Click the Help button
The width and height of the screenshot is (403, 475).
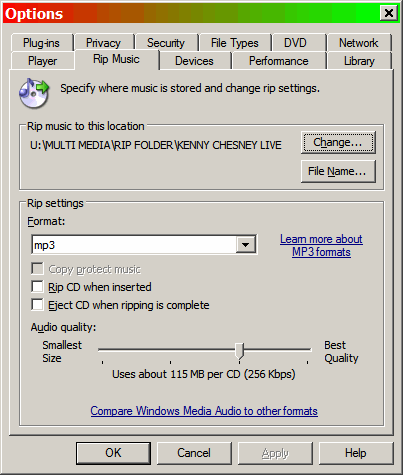pyautogui.click(x=356, y=453)
